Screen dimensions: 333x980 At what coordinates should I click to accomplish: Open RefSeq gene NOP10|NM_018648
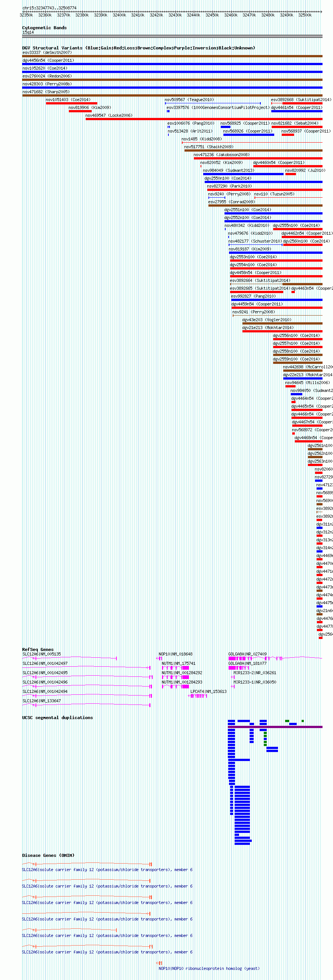click(x=160, y=658)
